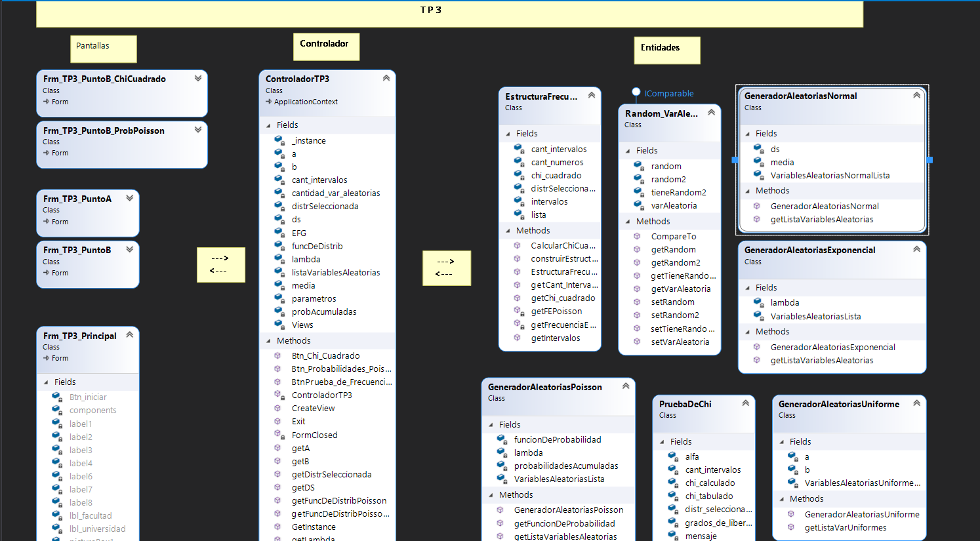Select the Entidades comment note
Image resolution: width=980 pixels, height=541 pixels.
pos(666,50)
